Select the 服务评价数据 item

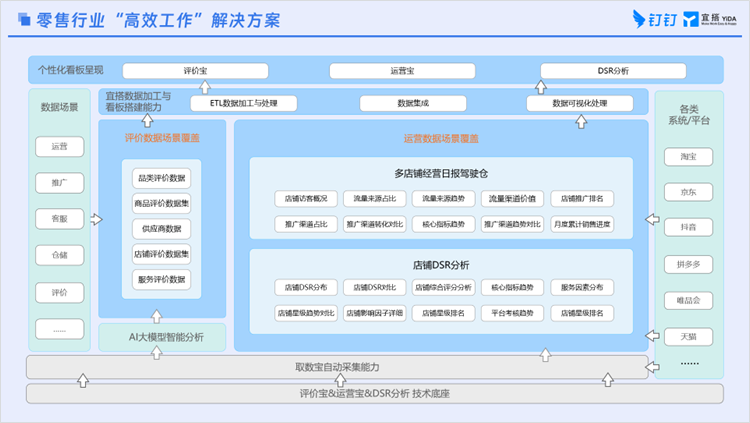tap(162, 279)
